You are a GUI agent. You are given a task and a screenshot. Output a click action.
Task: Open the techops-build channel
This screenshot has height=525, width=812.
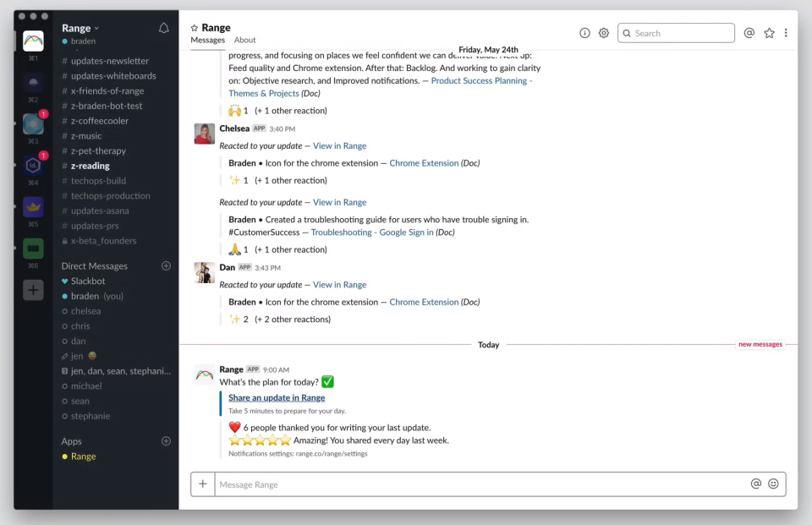coord(98,181)
